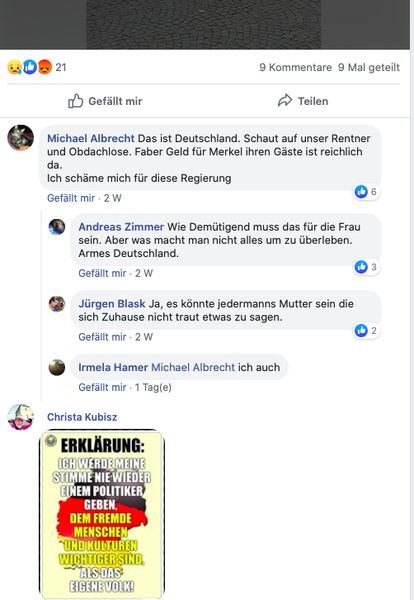Open the tagged Michael Albrecht mention in Irmela's reply

[193, 367]
